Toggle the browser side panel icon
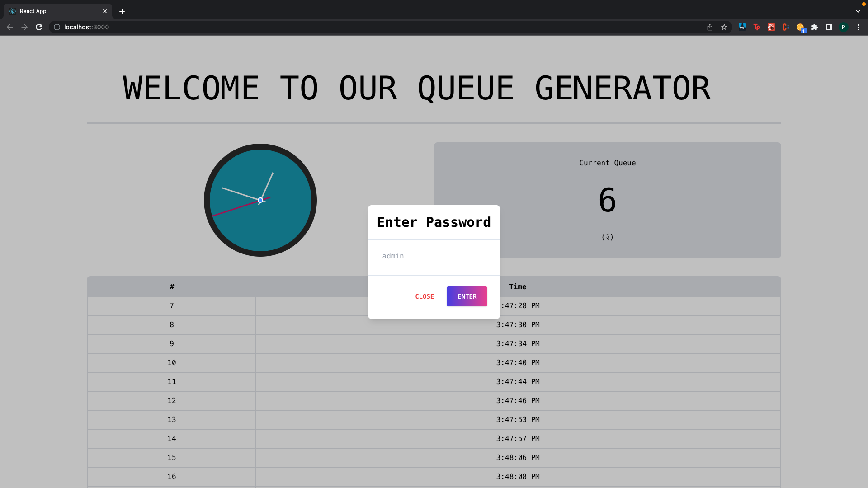 (x=829, y=27)
